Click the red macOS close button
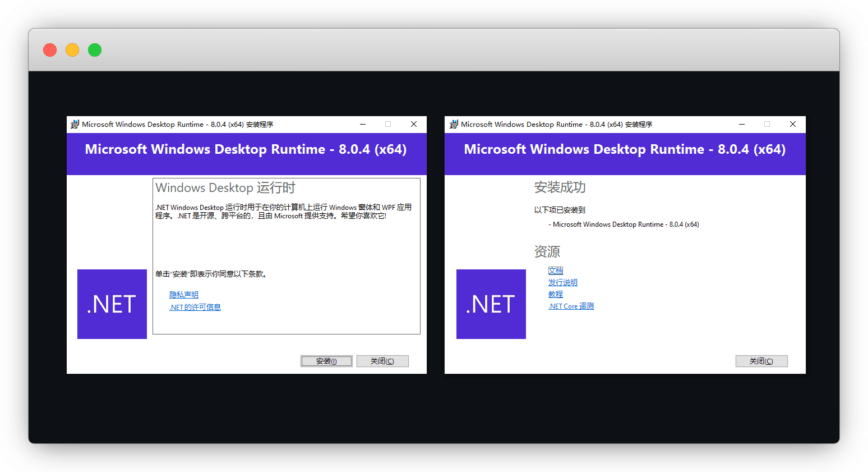This screenshot has height=472, width=868. [x=50, y=50]
